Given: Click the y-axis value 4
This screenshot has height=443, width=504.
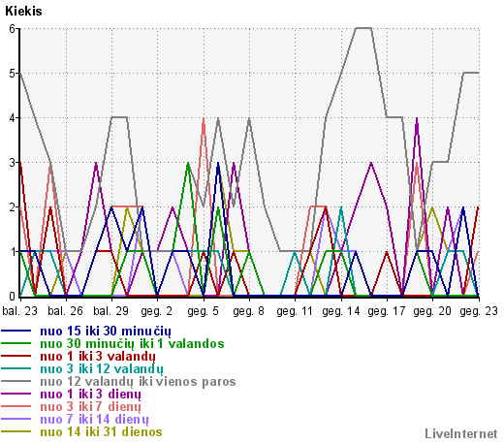Looking at the screenshot, I should (x=12, y=118).
